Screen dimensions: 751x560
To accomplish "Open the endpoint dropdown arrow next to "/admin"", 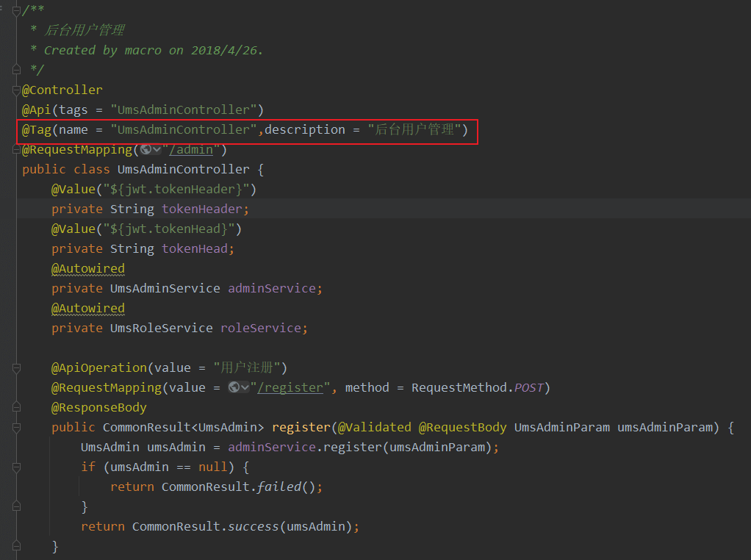I will pos(156,149).
